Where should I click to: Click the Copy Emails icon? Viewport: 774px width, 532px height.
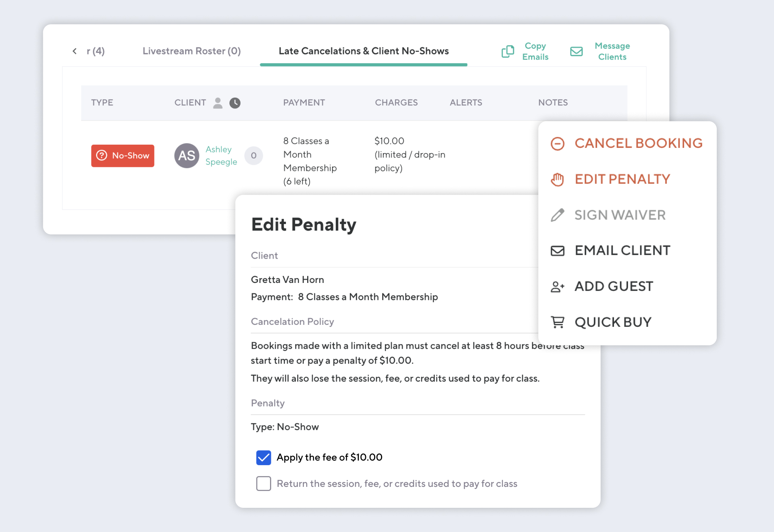click(x=508, y=52)
